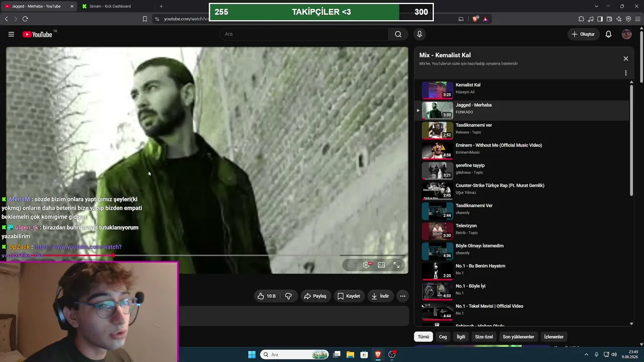
Task: Open the YouTube account avatar menu
Action: (x=626, y=34)
